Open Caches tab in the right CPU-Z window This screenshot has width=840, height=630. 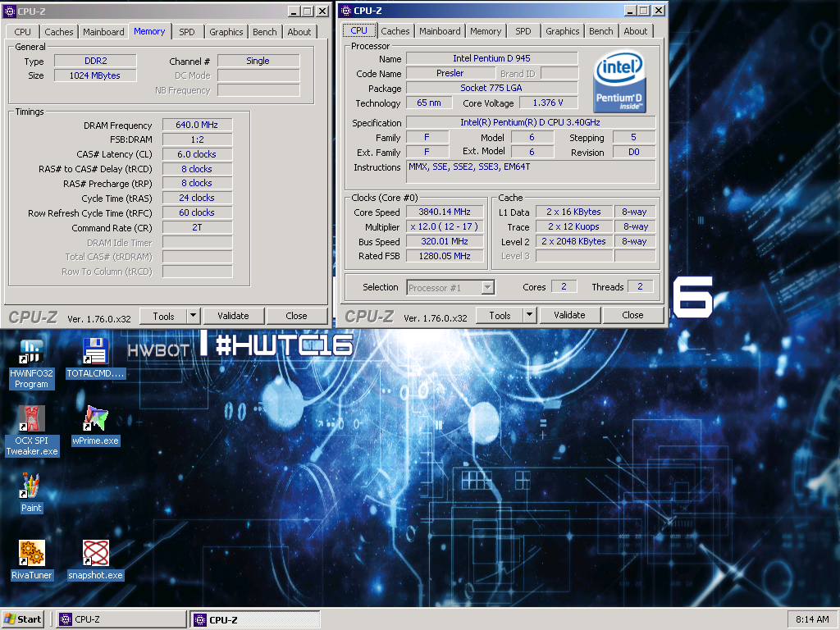click(x=395, y=31)
